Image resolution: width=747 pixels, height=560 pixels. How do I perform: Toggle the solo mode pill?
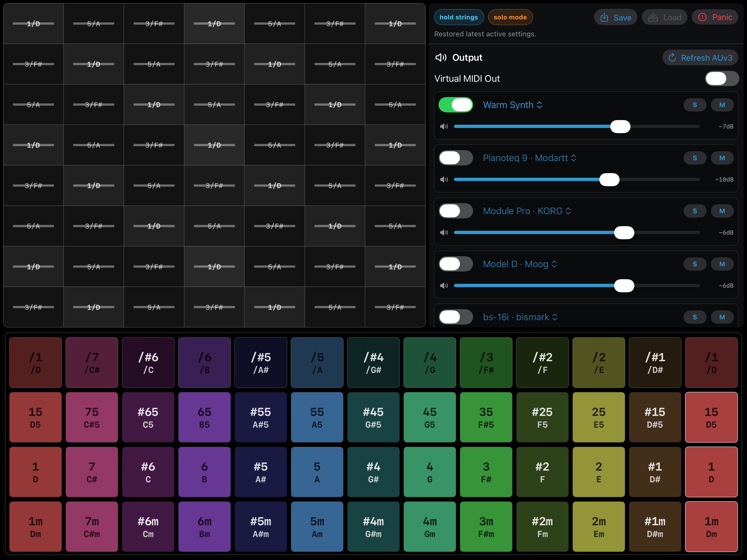tap(510, 17)
